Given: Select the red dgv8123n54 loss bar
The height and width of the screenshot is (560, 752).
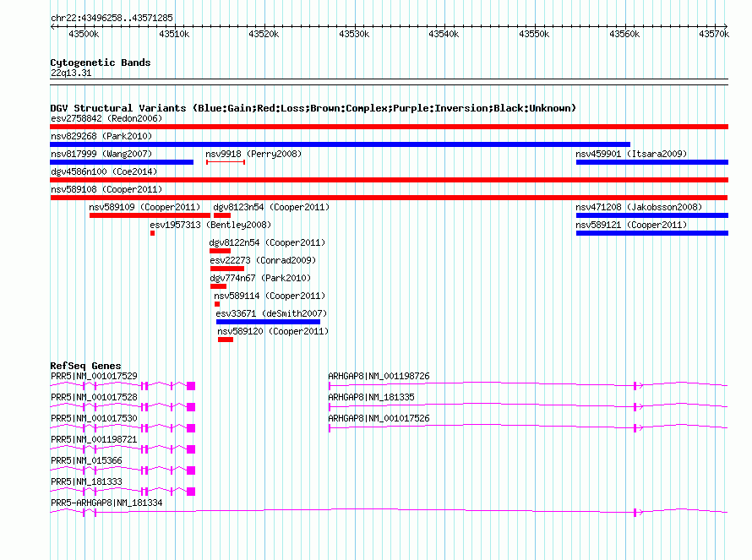Looking at the screenshot, I should pos(222,215).
